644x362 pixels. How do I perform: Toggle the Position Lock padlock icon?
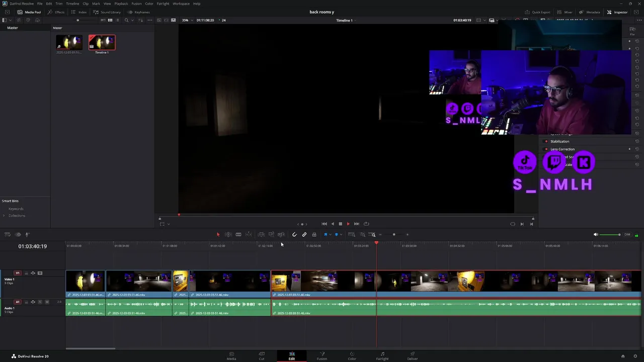[x=314, y=234]
